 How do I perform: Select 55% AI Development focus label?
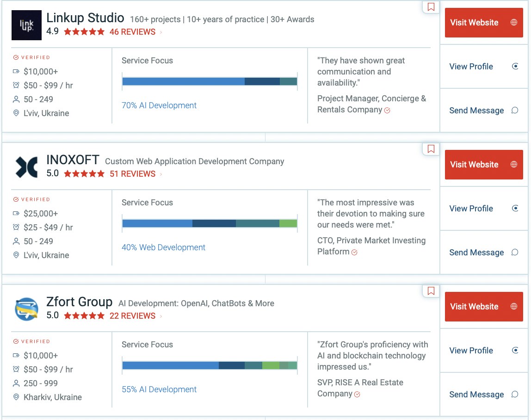coord(159,389)
